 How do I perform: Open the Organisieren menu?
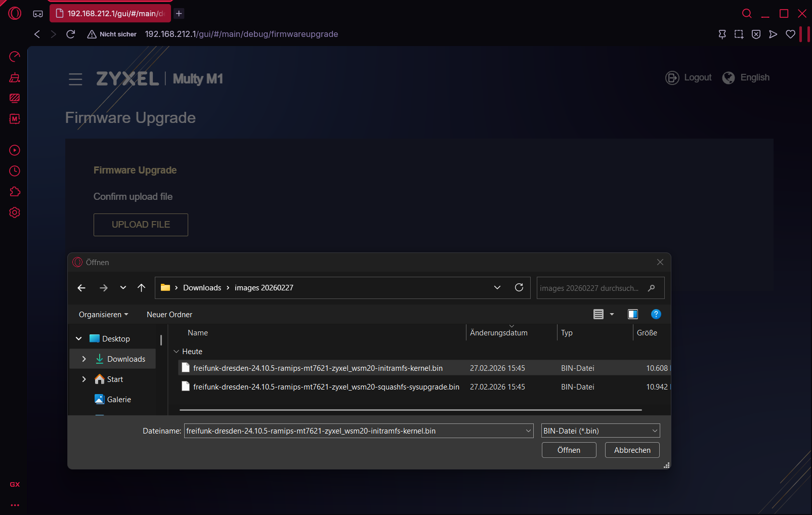tap(103, 315)
